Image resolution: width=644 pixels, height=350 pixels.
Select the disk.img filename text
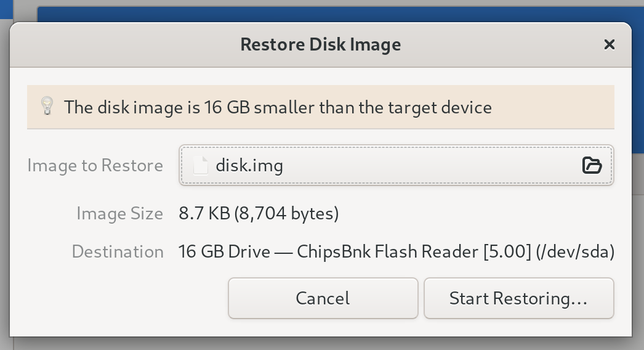[249, 166]
